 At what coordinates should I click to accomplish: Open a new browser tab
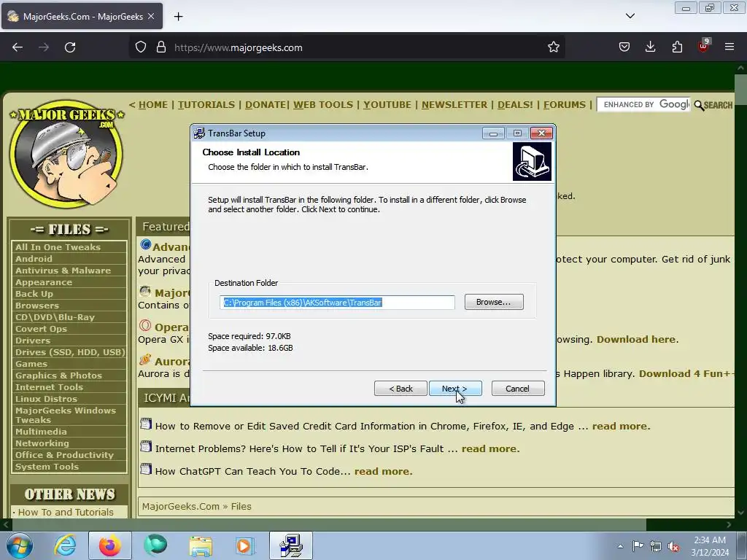[178, 16]
